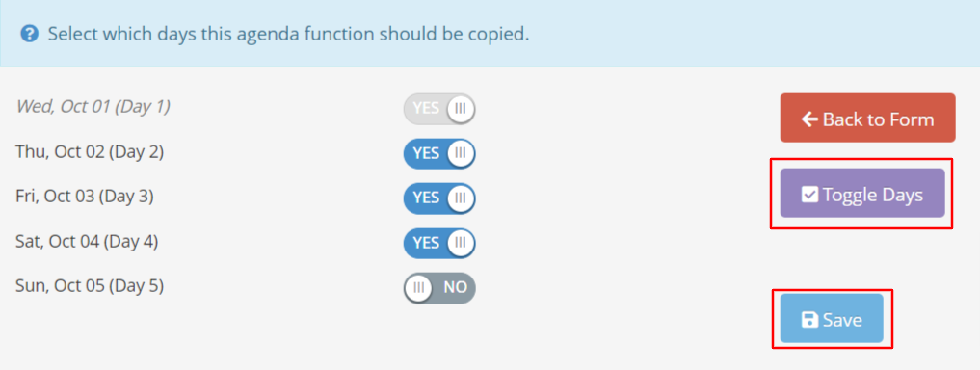This screenshot has width=980, height=370.
Task: Save the selected copy days
Action: (x=832, y=318)
